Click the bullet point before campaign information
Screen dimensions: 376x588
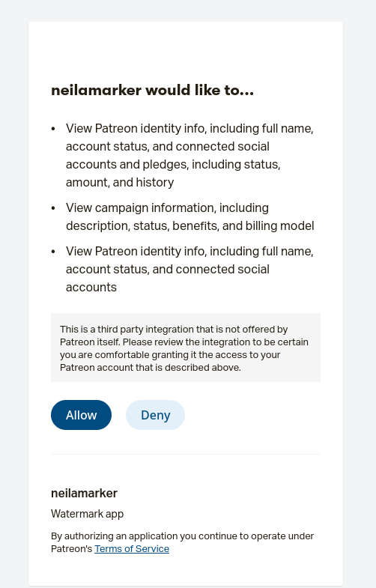click(53, 208)
